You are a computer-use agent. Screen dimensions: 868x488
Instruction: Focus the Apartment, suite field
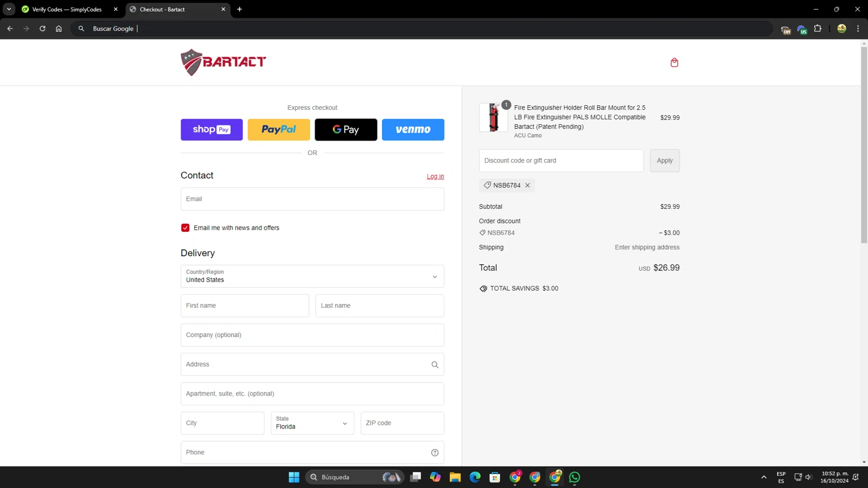click(312, 394)
